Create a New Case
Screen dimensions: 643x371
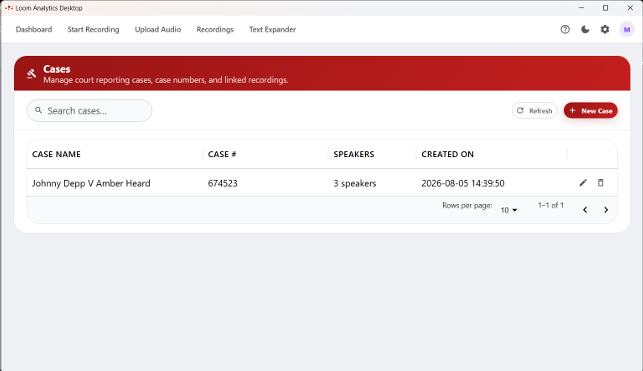pos(591,111)
